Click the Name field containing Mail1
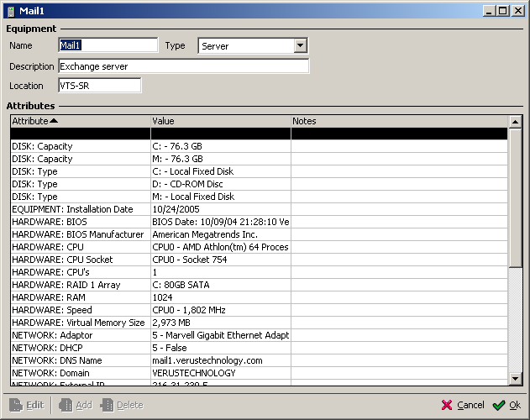Screen dimensions: 530x420 pyautogui.click(x=108, y=45)
